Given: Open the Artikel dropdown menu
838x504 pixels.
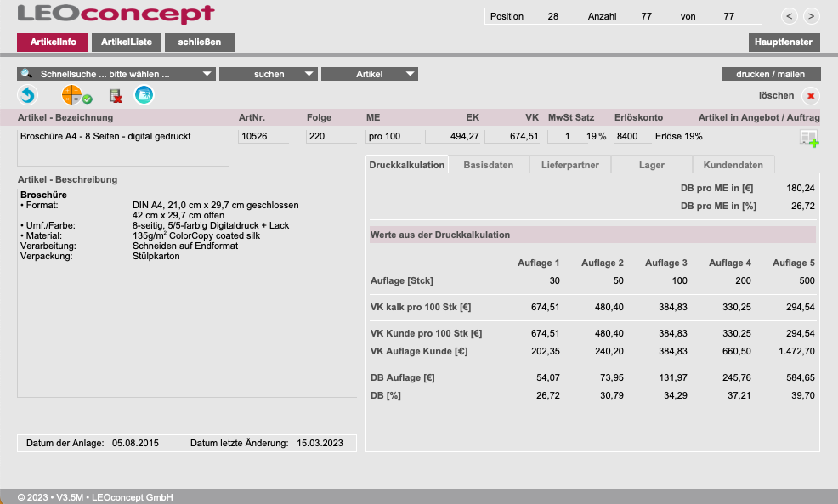Looking at the screenshot, I should pyautogui.click(x=370, y=74).
